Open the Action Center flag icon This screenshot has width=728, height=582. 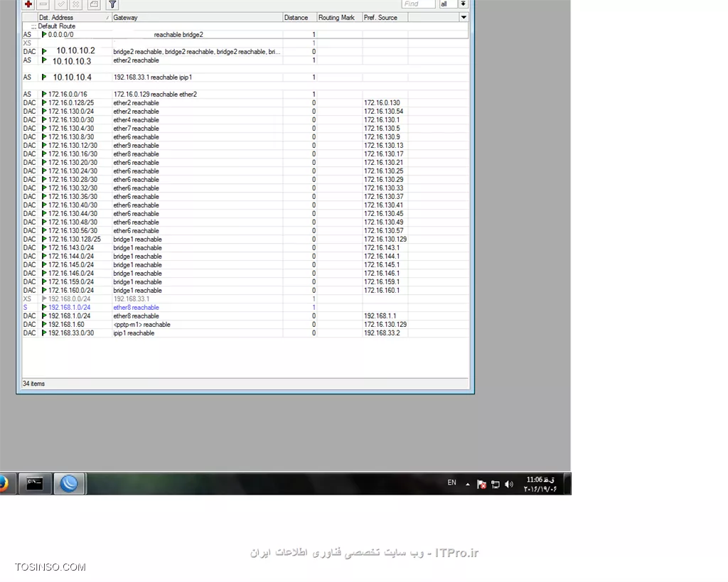pyautogui.click(x=481, y=484)
